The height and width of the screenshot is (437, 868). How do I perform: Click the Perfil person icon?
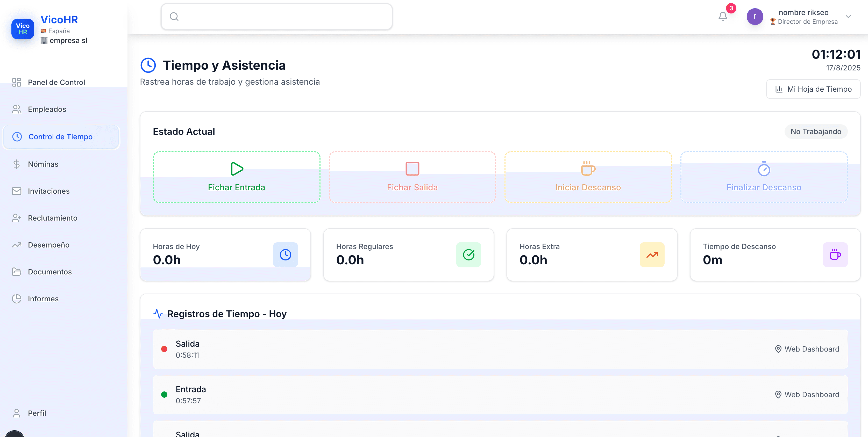pos(17,413)
